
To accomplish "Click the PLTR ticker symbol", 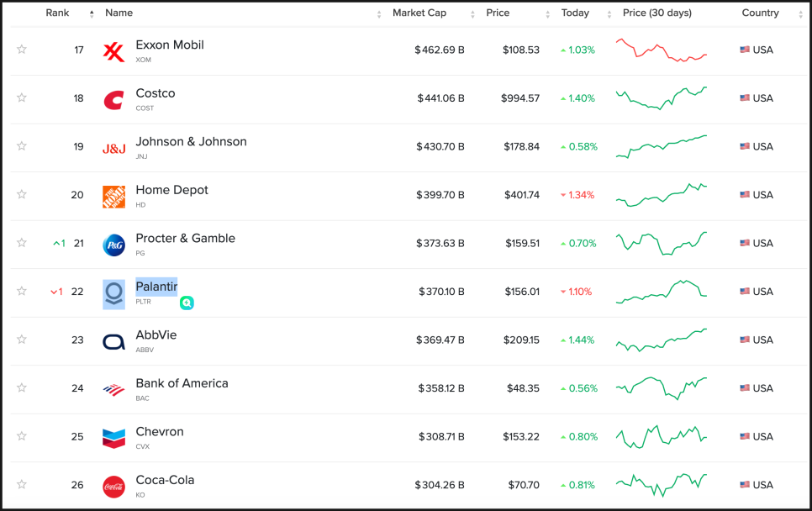I will (144, 302).
